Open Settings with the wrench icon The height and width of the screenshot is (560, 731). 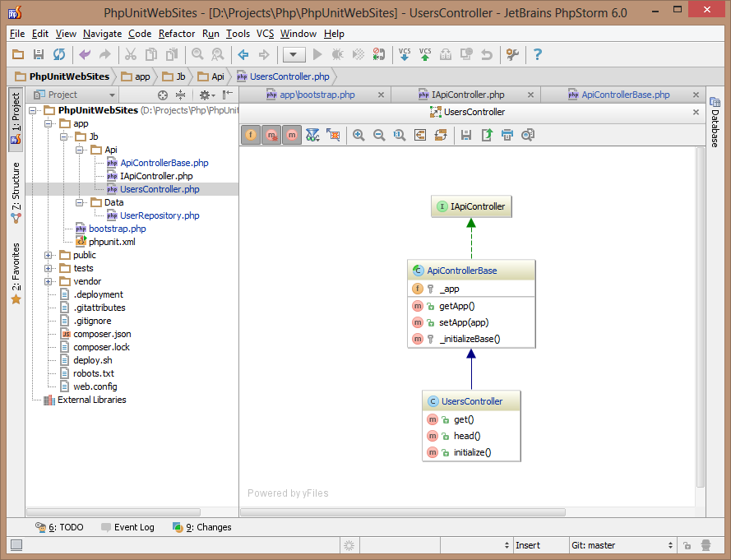click(512, 54)
